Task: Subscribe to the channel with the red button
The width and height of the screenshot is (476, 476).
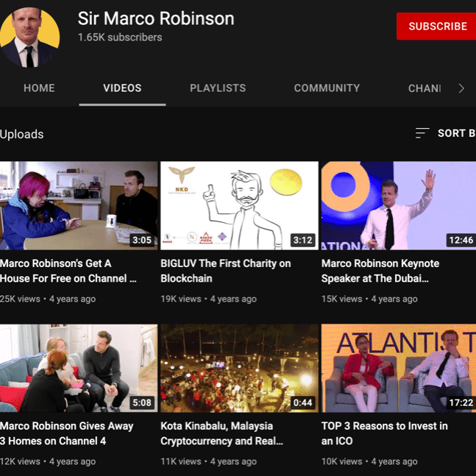Action: coord(436,26)
